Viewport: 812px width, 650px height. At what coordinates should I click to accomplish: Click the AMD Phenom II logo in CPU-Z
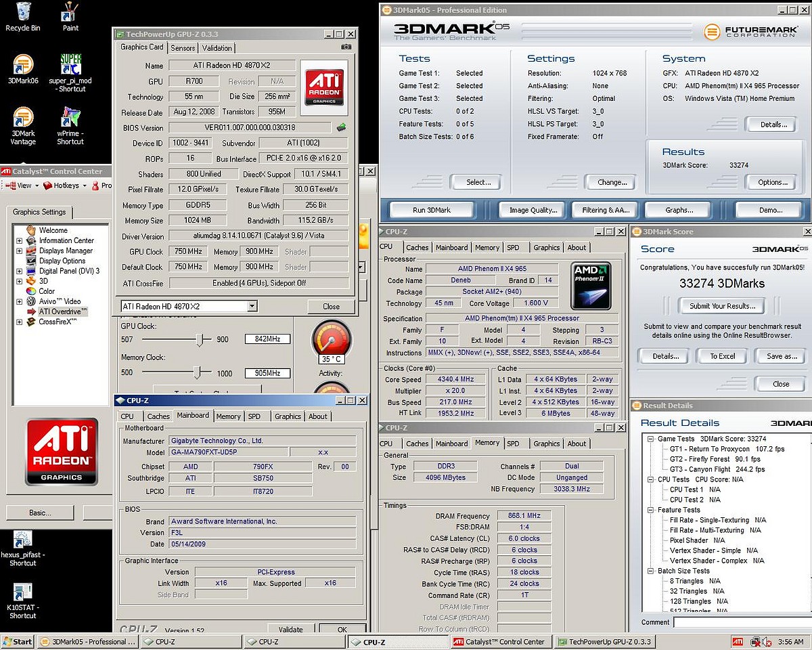pyautogui.click(x=590, y=286)
